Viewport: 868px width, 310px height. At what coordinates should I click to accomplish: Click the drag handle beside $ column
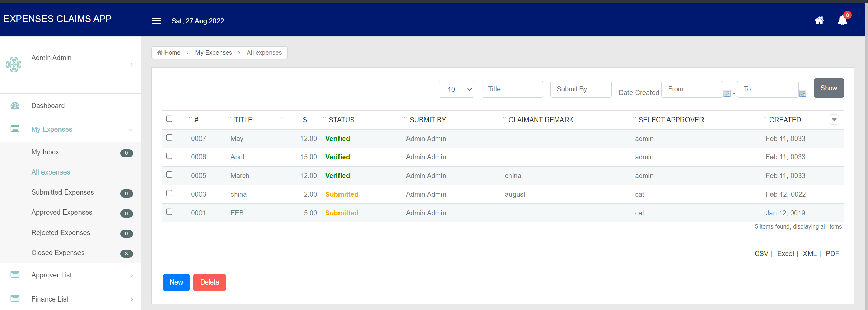281,120
